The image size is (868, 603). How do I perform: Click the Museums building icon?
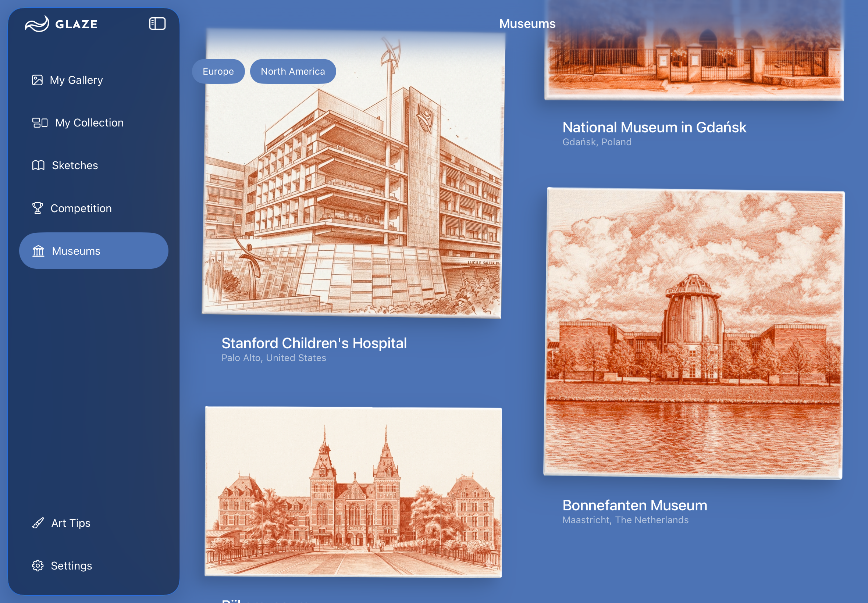pos(38,251)
